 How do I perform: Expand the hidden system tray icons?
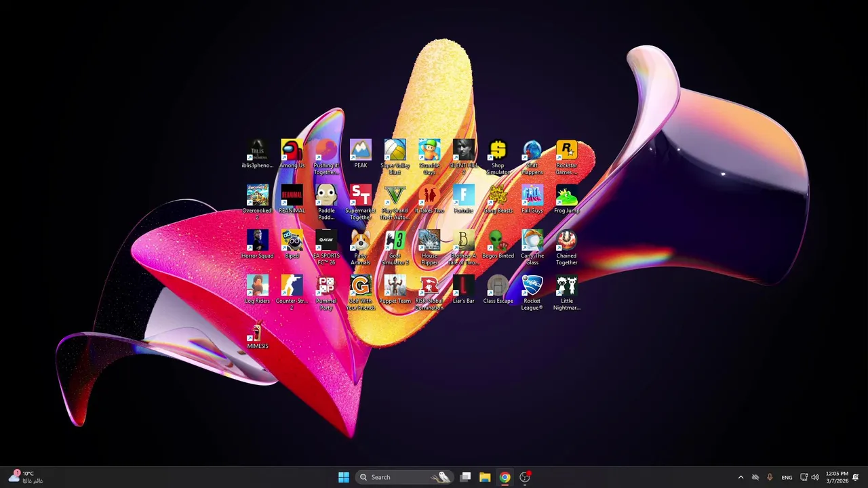(x=741, y=477)
